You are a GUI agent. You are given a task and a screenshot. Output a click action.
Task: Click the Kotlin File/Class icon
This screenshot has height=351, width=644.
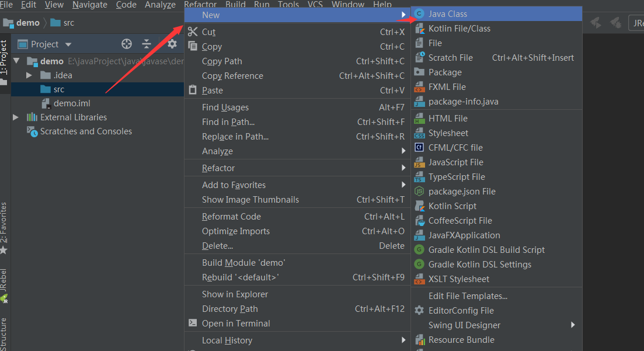[x=419, y=29]
